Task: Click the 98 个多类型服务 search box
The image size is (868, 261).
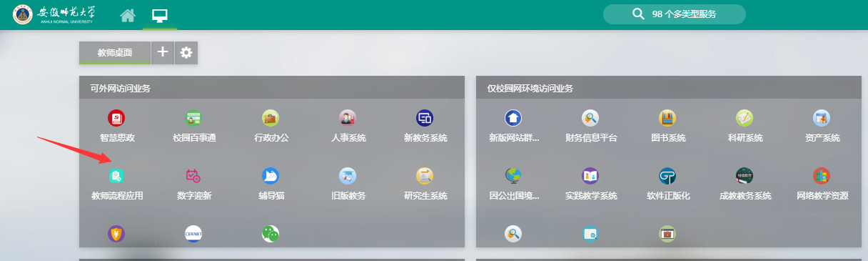Action: pos(675,14)
